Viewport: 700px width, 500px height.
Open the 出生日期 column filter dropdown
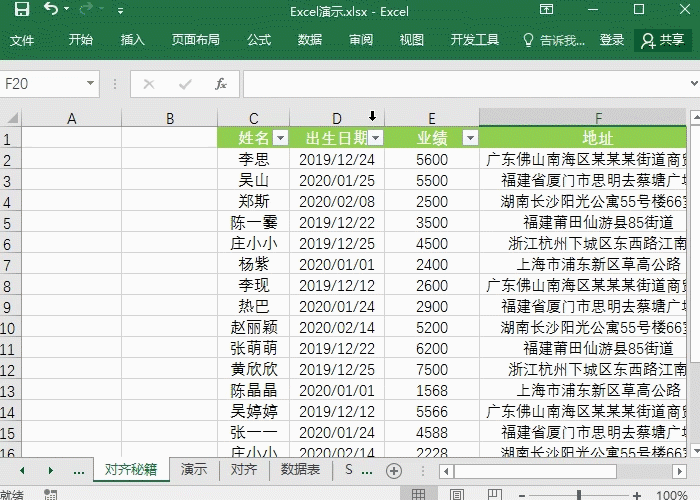tap(375, 138)
